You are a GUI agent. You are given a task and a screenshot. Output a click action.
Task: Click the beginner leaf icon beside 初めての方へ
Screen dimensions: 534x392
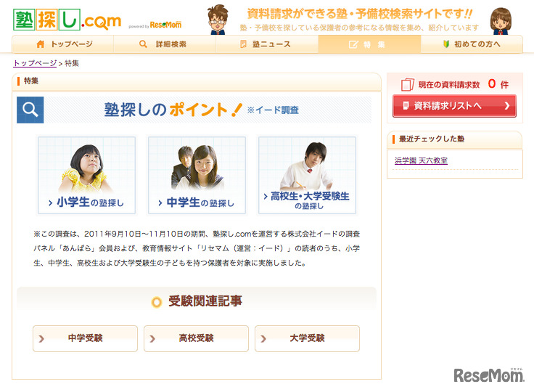[446, 44]
